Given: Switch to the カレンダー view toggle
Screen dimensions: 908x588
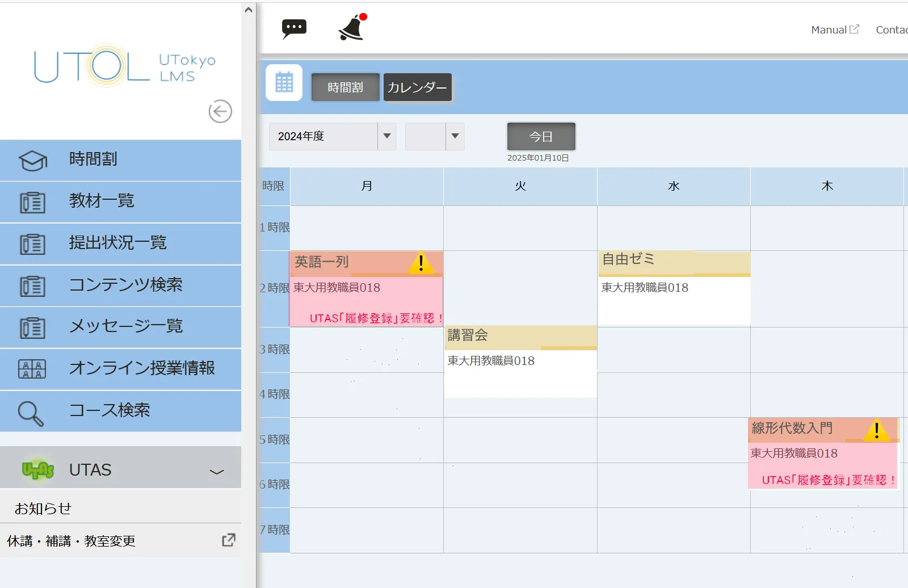Looking at the screenshot, I should 417,87.
